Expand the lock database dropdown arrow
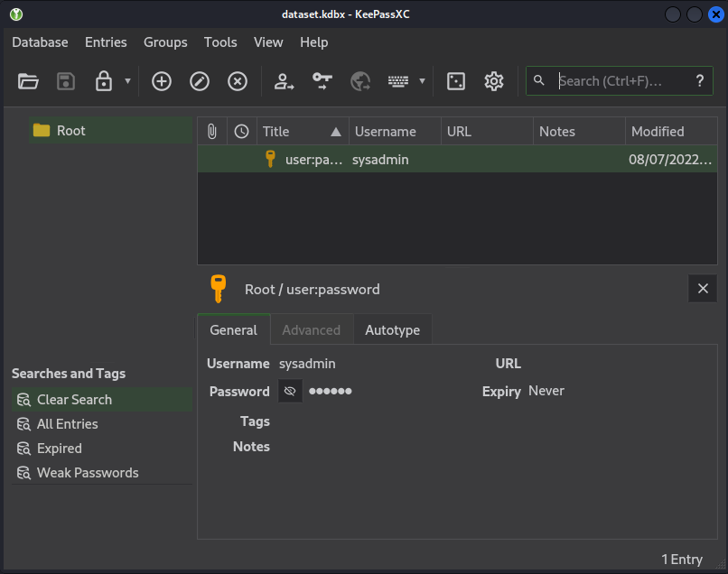The image size is (728, 574). (x=127, y=81)
